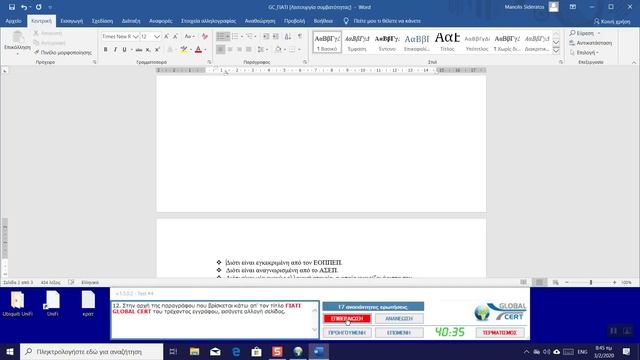Expand the Styles gallery More arrow
The width and height of the screenshot is (640, 360).
pyautogui.click(x=556, y=51)
